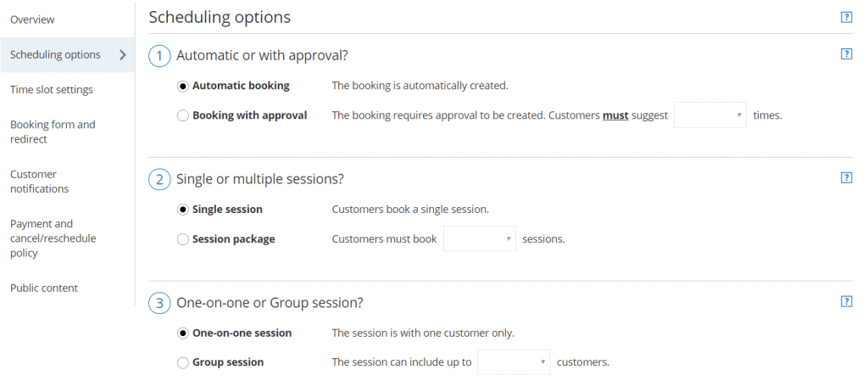Go to Time slot settings
The image size is (868, 381).
click(52, 89)
